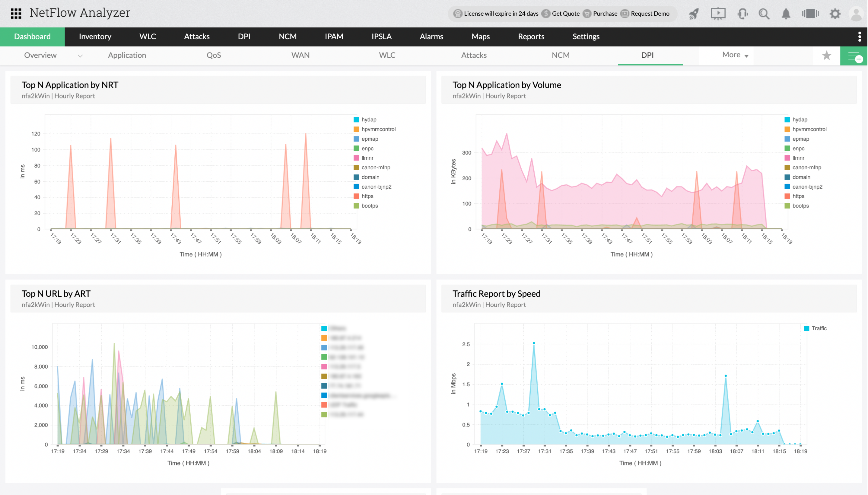Open the app grid launcher icon
This screenshot has height=495, width=868.
pyautogui.click(x=16, y=14)
